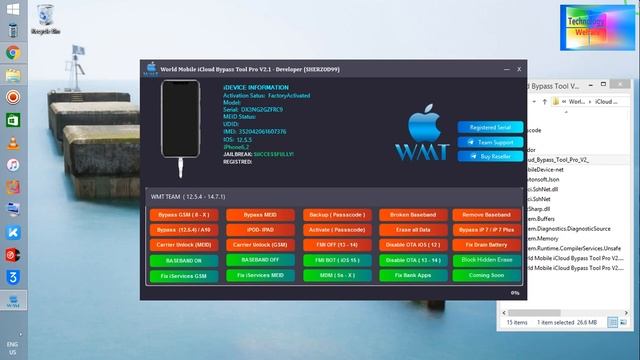Open VLC media player from the taskbar
Viewport: 640px width, 360px height.
13,143
